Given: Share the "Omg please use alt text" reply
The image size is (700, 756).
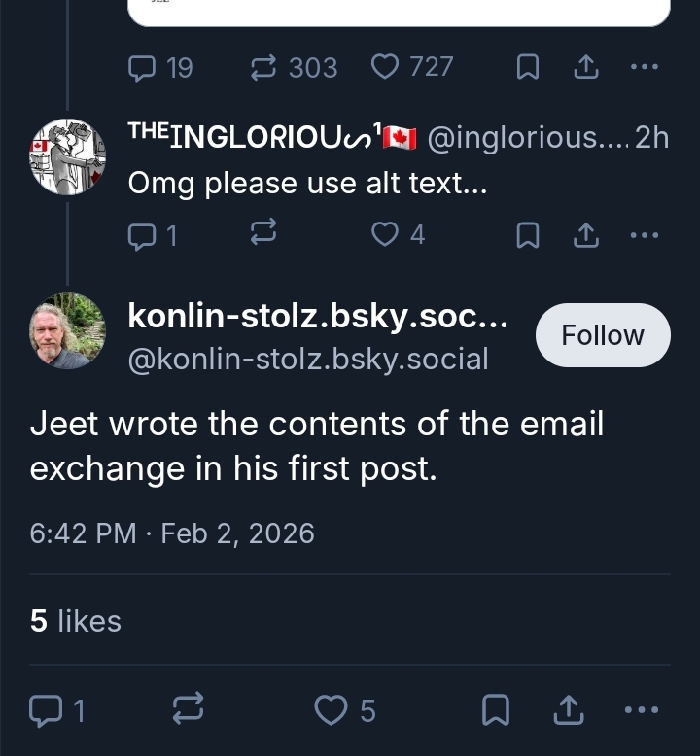Looking at the screenshot, I should 585,234.
